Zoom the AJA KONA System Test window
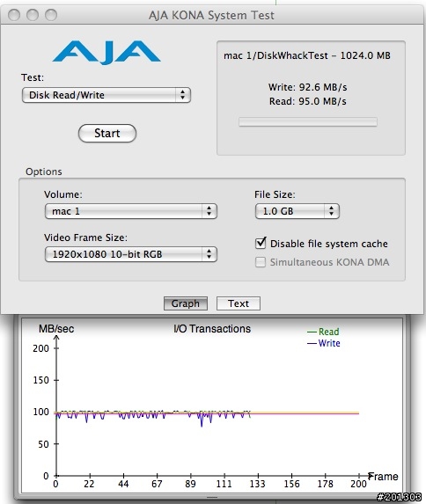Image resolution: width=426 pixels, height=504 pixels. point(51,15)
